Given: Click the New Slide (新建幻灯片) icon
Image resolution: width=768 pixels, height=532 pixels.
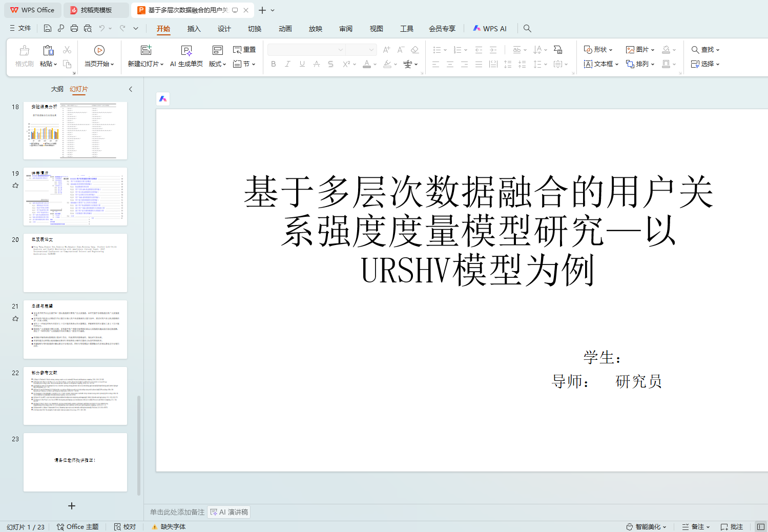Looking at the screenshot, I should (x=146, y=50).
